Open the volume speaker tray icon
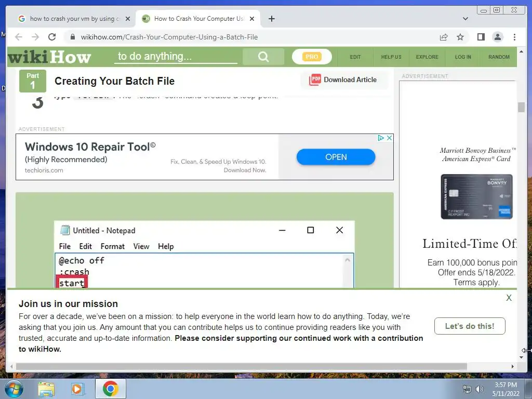The image size is (532, 399). 479,390
